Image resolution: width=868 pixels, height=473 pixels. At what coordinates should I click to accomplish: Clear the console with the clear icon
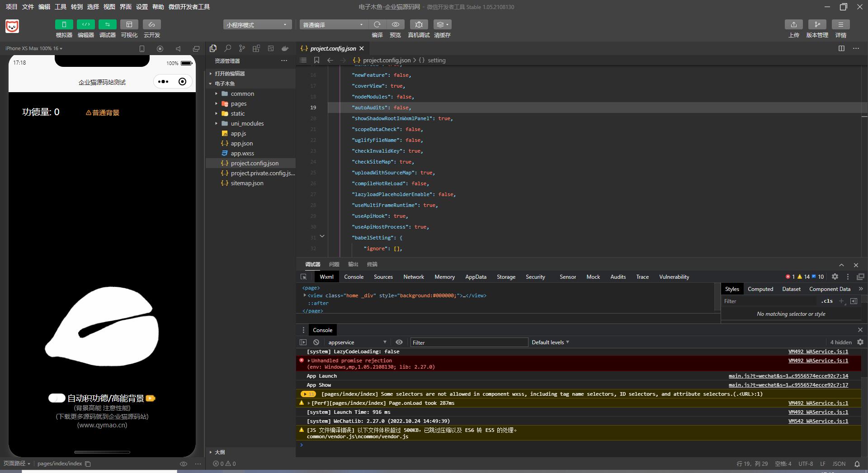click(316, 342)
